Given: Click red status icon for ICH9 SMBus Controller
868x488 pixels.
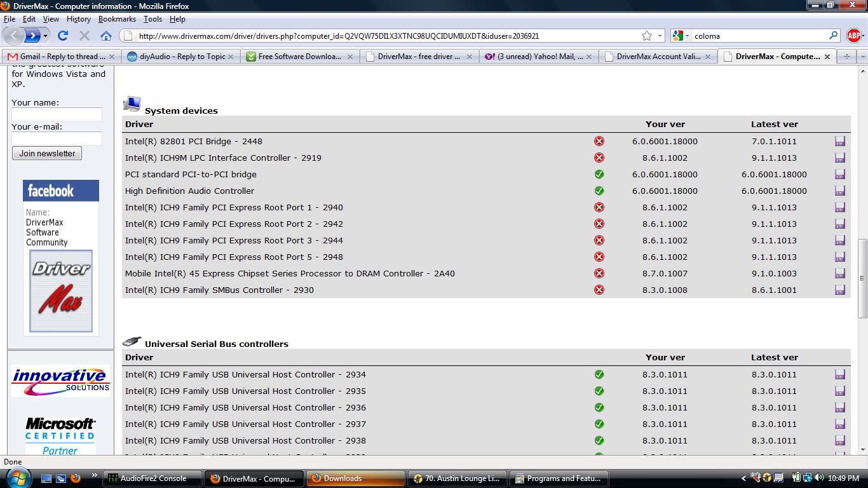Looking at the screenshot, I should point(599,290).
